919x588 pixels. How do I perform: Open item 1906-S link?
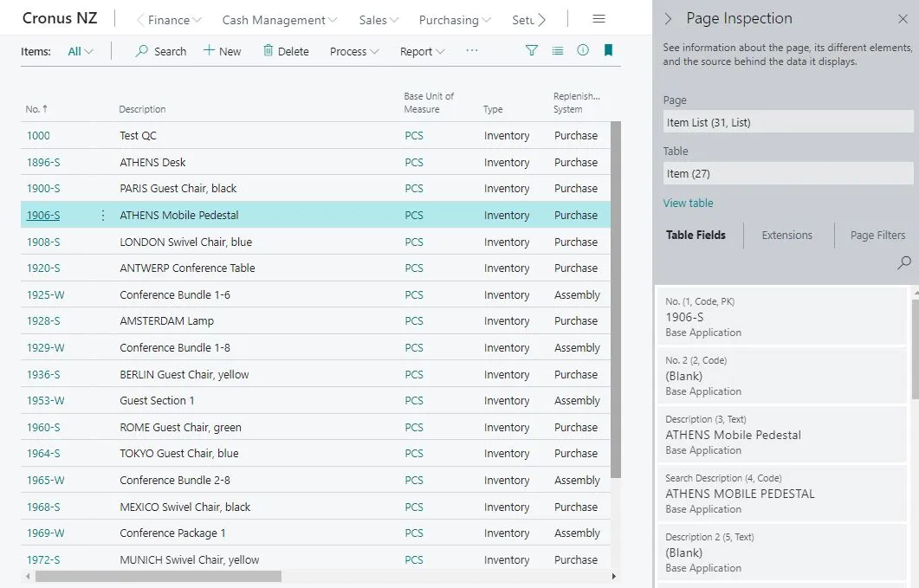tap(43, 215)
